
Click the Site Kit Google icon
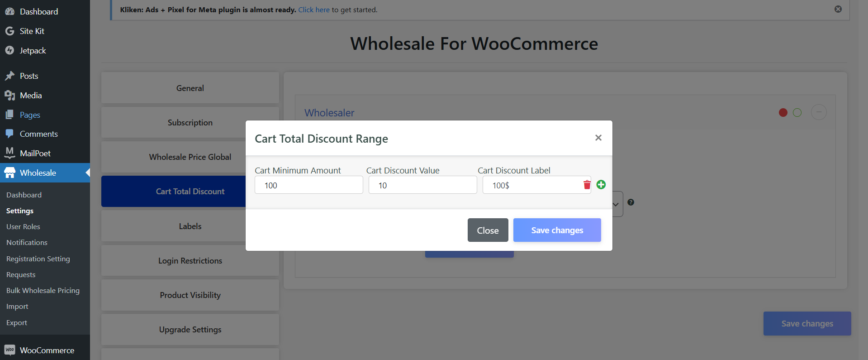(x=10, y=31)
